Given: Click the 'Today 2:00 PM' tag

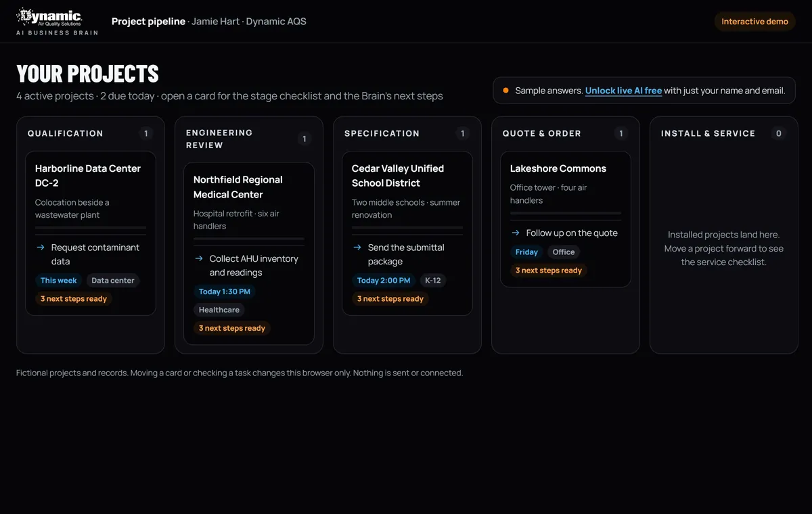Looking at the screenshot, I should click(x=384, y=281).
